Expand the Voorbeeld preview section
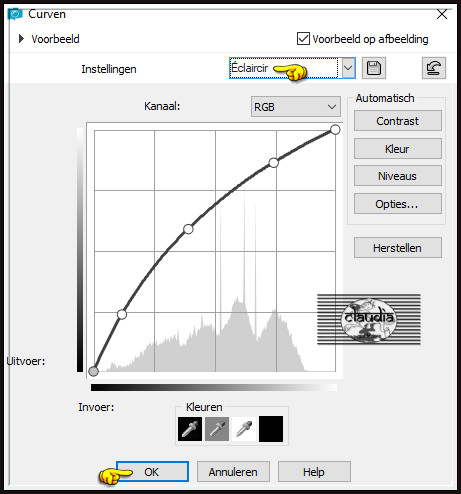 point(21,39)
